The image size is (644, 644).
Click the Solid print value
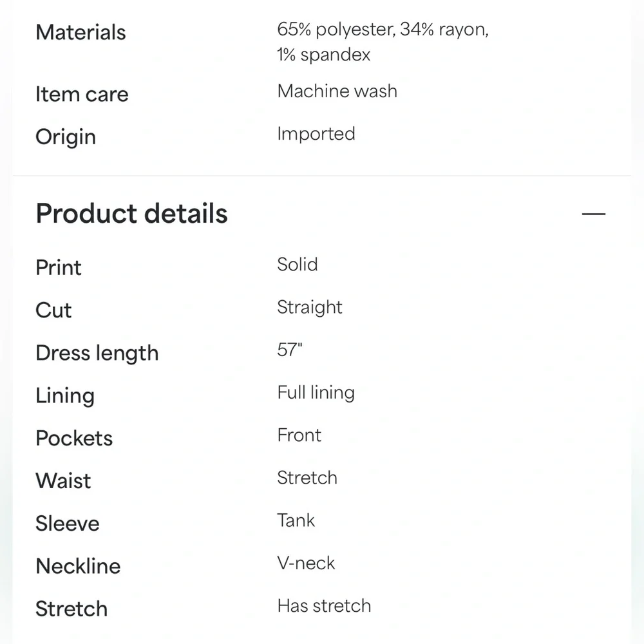click(298, 264)
